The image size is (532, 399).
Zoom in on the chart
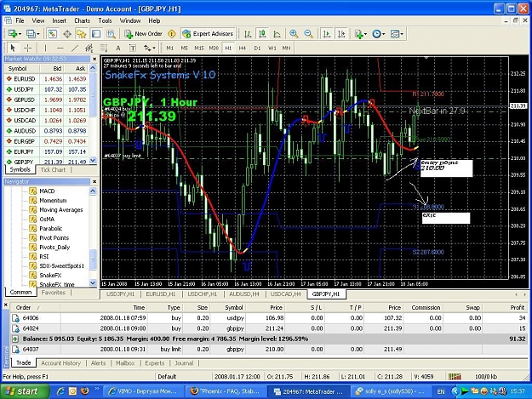[x=294, y=34]
